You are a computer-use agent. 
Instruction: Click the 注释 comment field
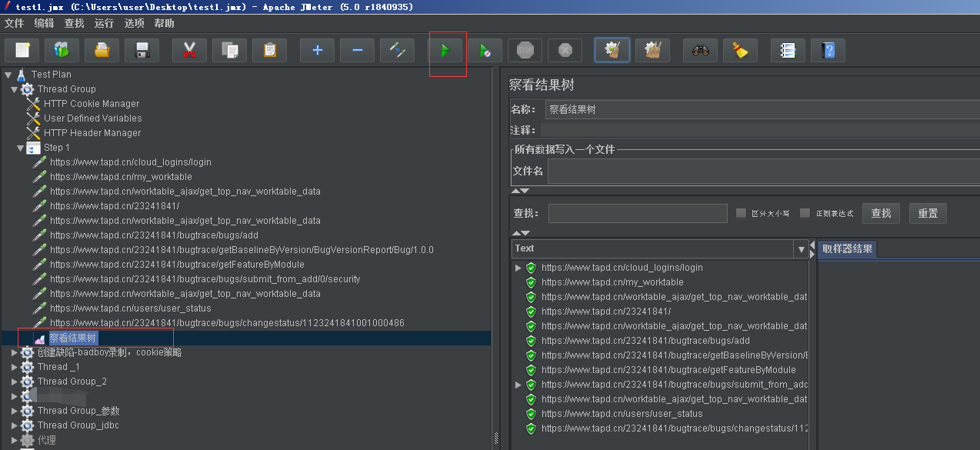click(760, 130)
